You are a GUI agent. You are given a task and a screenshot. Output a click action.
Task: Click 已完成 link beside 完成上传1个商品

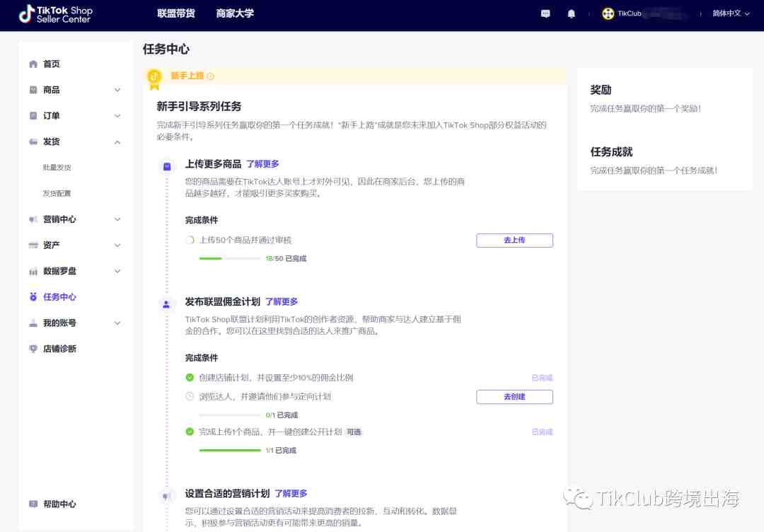[x=542, y=432]
